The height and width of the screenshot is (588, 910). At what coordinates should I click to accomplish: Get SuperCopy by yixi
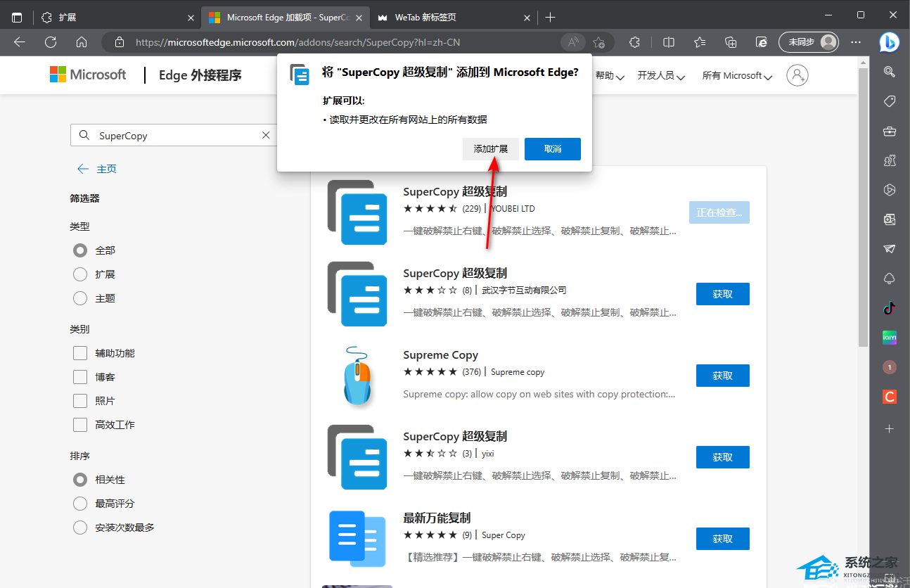(723, 457)
